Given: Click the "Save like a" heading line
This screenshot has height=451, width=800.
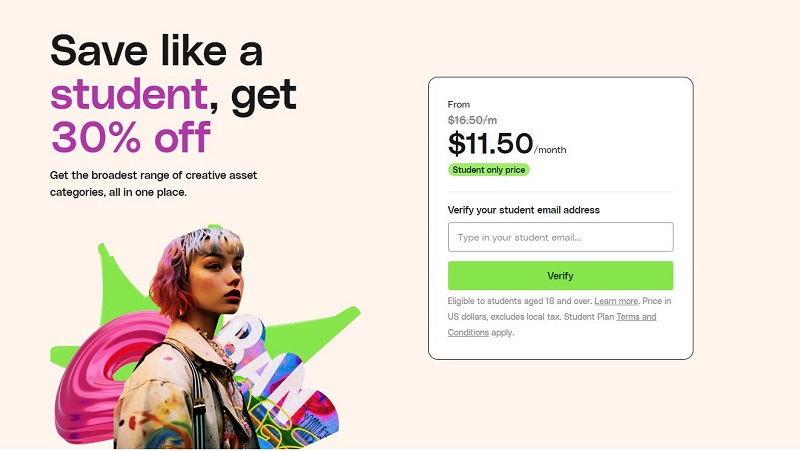Looking at the screenshot, I should point(156,50).
